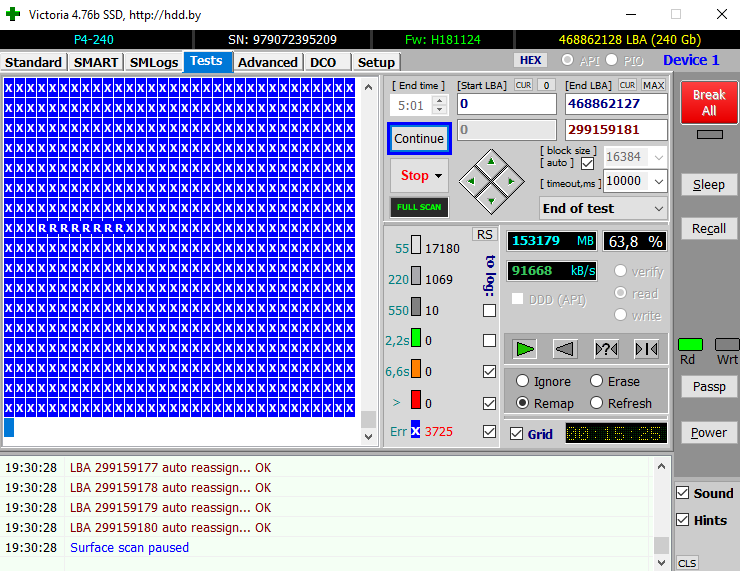Switch to the SMART tab

96,62
